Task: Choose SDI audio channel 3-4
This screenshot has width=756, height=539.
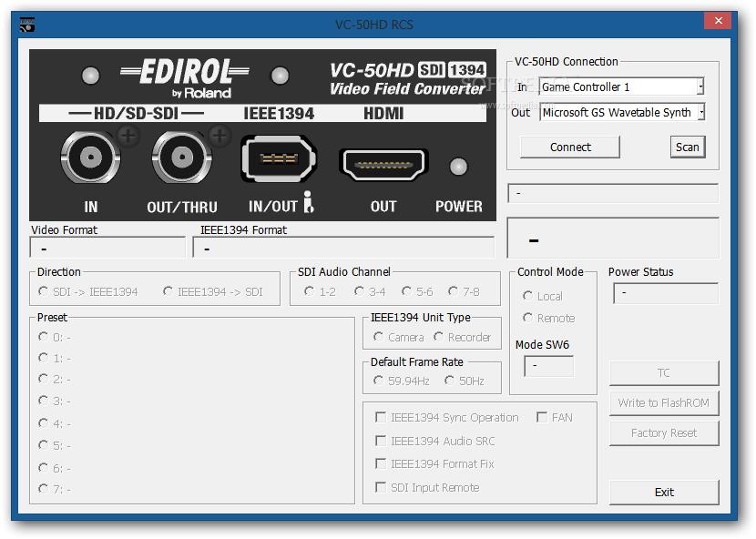Action: [x=370, y=291]
